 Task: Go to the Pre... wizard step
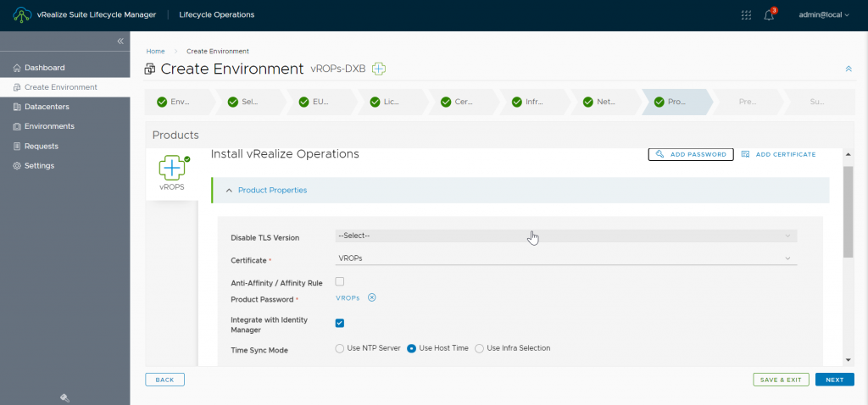click(748, 102)
